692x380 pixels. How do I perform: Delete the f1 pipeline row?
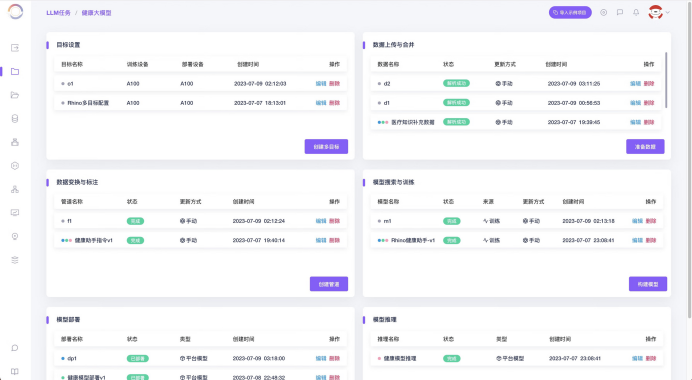pos(335,221)
